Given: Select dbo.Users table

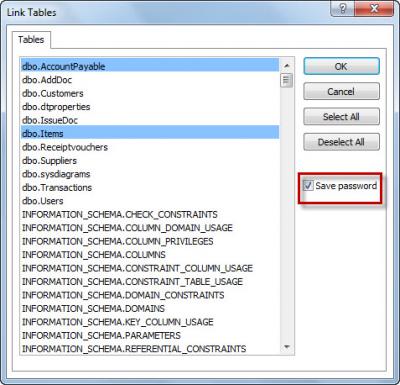Looking at the screenshot, I should pyautogui.click(x=150, y=201).
